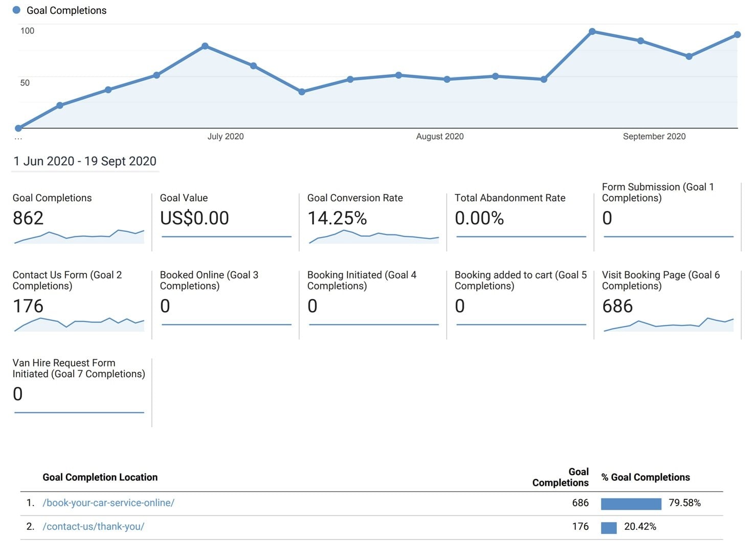Select the Total Abandonment Rate 0.00% value
This screenshot has width=756, height=544.
click(479, 218)
